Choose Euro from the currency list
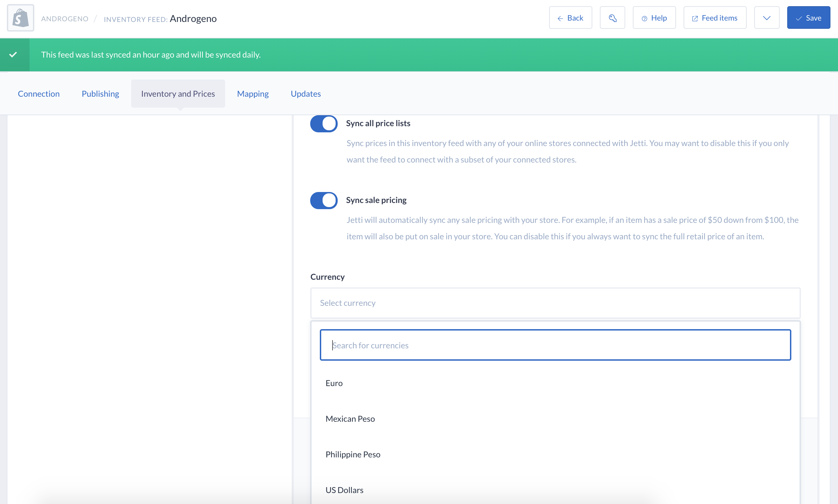The image size is (838, 504). click(x=334, y=383)
